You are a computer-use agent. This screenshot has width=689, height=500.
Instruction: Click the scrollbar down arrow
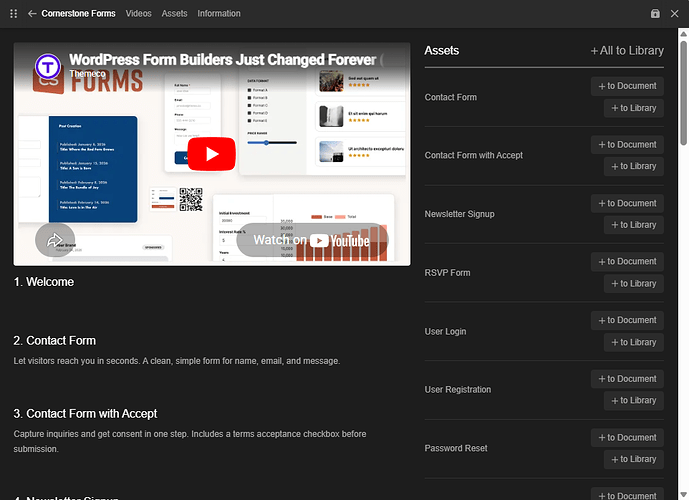click(x=683, y=495)
